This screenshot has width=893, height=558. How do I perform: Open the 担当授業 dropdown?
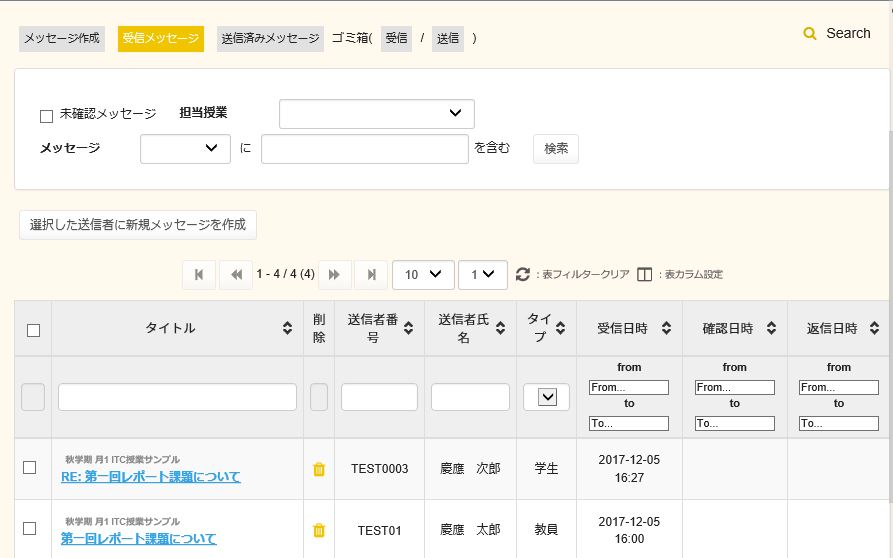[376, 114]
